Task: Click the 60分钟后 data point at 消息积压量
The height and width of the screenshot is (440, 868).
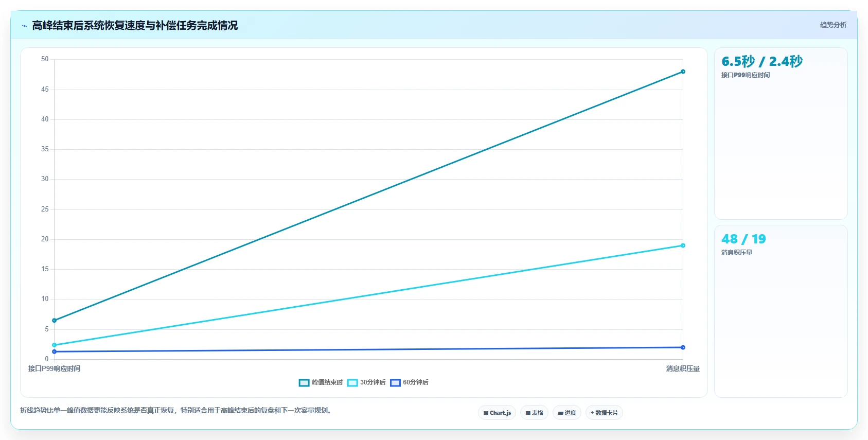Action: (x=683, y=347)
